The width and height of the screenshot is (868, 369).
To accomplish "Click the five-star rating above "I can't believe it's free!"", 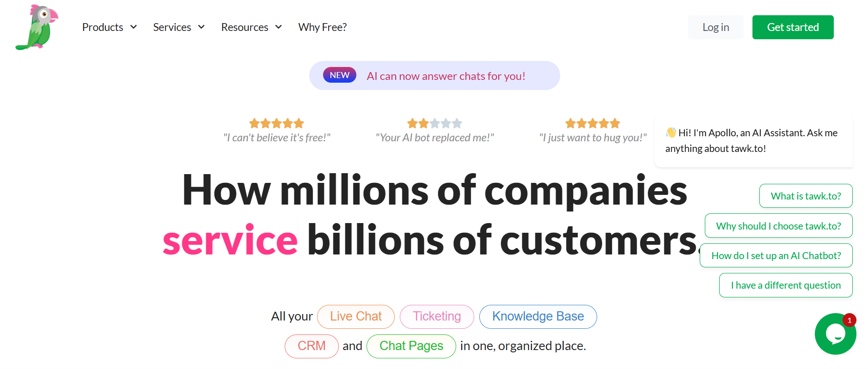I will (x=276, y=123).
